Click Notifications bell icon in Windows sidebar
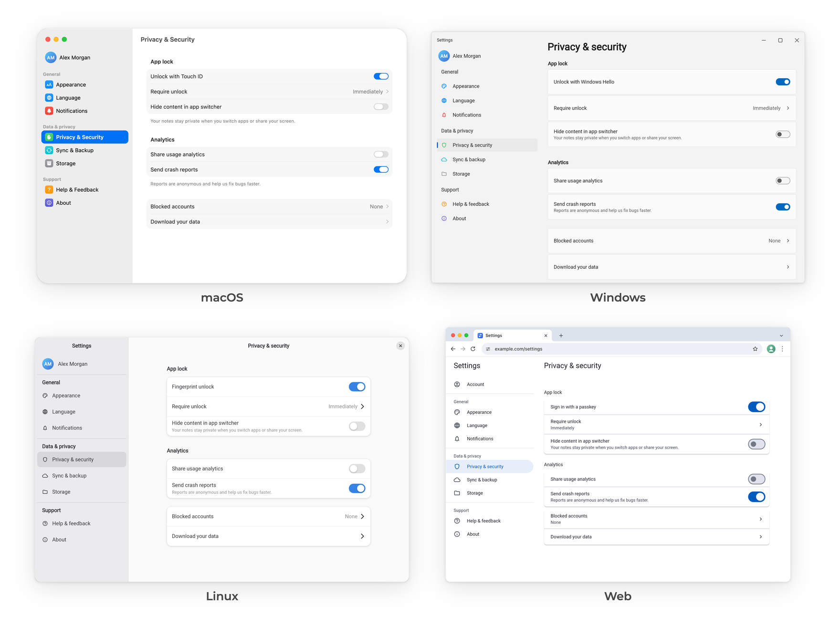This screenshot has height=626, width=840. coord(444,115)
